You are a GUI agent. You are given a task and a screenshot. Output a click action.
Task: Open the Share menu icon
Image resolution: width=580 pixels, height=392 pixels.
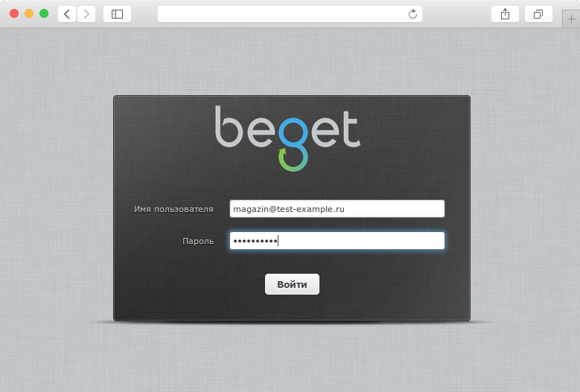[505, 14]
